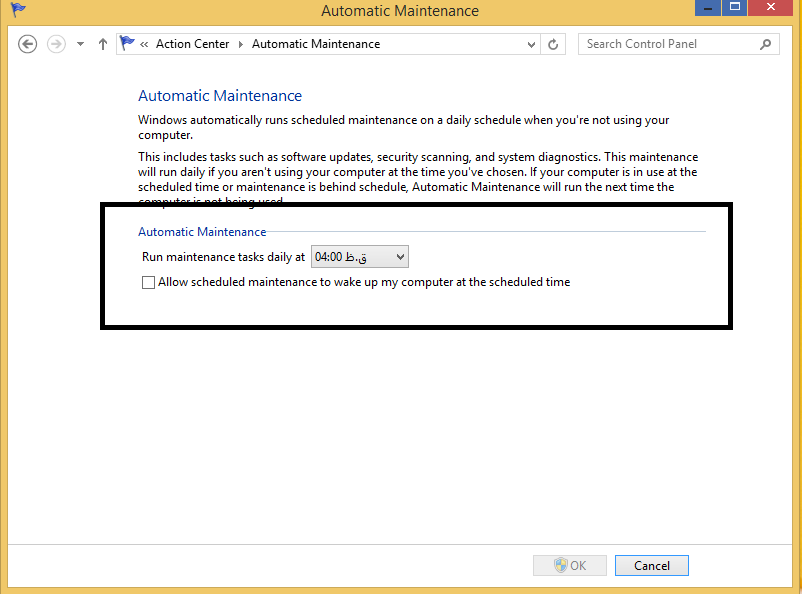Image resolution: width=802 pixels, height=594 pixels.
Task: Go up one level with Up arrow
Action: (x=103, y=44)
